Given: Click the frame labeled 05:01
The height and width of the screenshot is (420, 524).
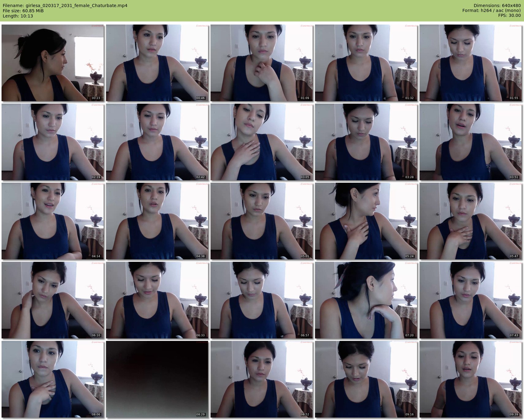Looking at the screenshot, I should pyautogui.click(x=262, y=221).
